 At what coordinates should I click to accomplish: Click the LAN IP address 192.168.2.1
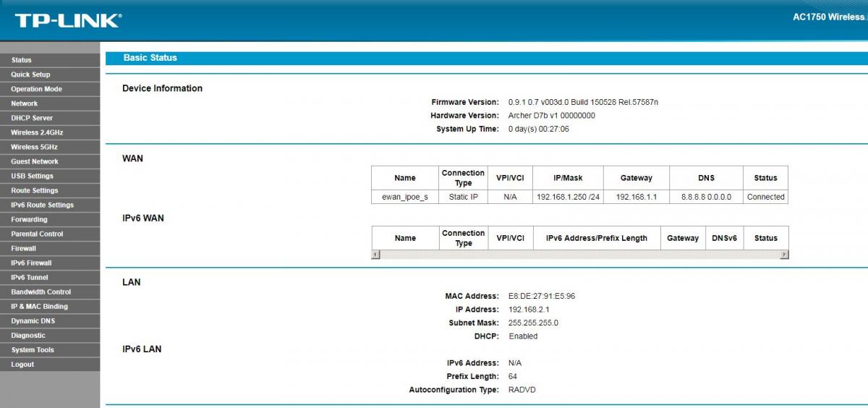coord(529,310)
